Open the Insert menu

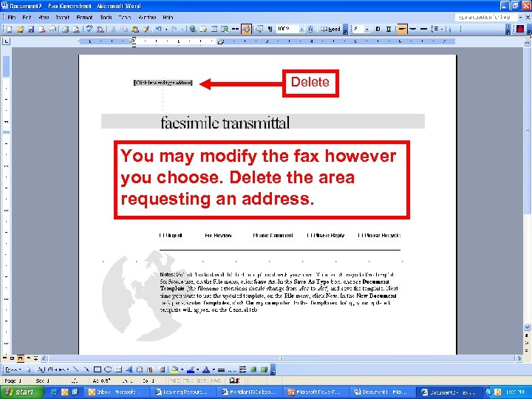pos(62,17)
